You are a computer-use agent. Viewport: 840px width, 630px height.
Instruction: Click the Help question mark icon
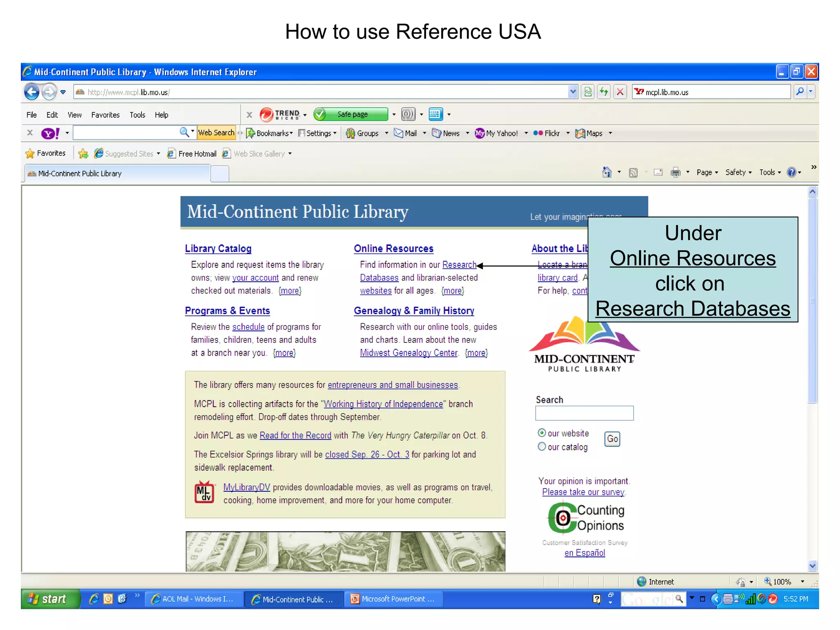(x=792, y=172)
